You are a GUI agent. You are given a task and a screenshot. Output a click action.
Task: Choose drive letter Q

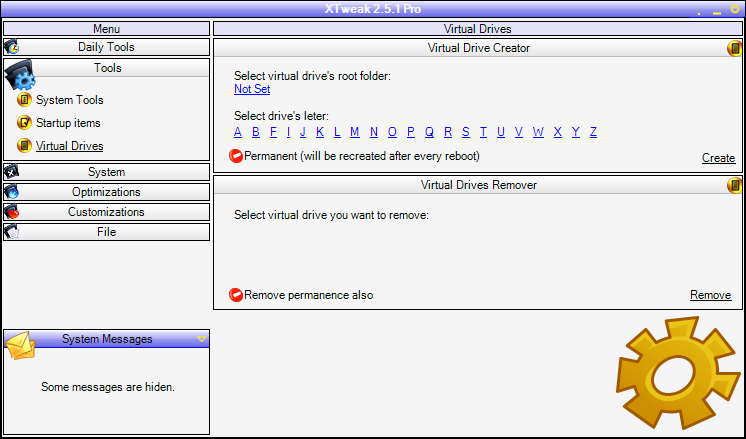pyautogui.click(x=429, y=132)
